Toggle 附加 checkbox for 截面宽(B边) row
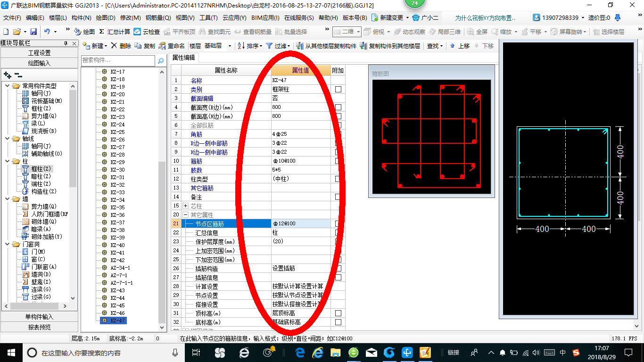The width and height of the screenshot is (644, 362). [x=338, y=107]
